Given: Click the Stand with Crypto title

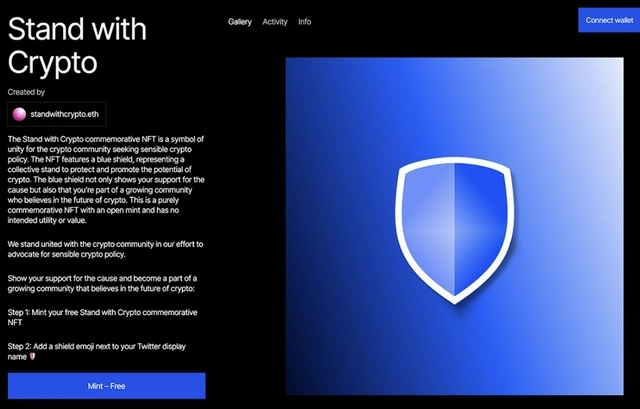Looking at the screenshot, I should [76, 45].
